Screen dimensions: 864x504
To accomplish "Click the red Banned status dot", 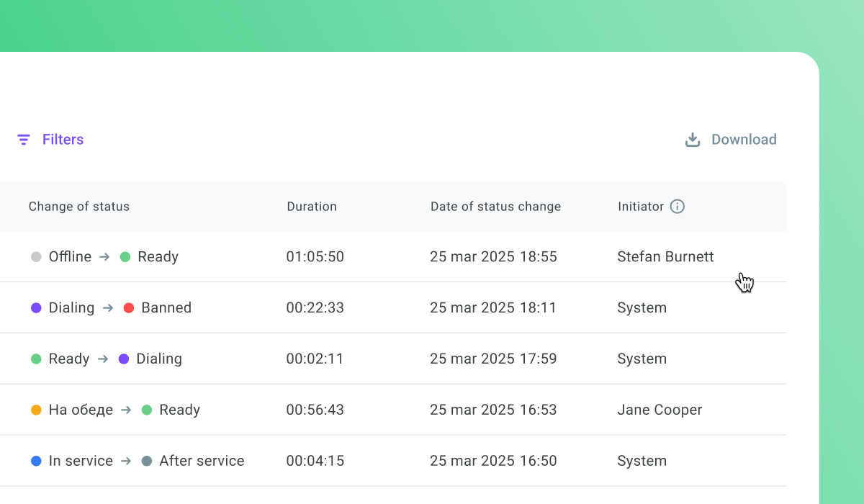I will (x=129, y=308).
